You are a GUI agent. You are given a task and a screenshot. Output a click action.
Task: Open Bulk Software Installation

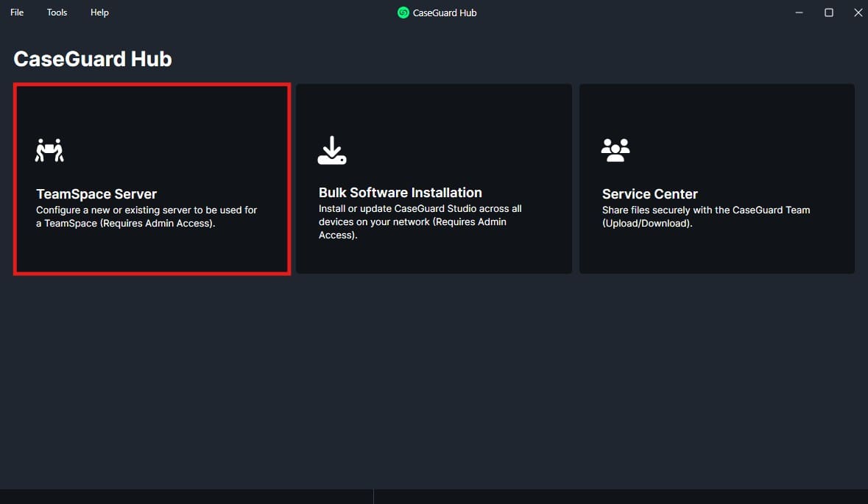point(434,178)
